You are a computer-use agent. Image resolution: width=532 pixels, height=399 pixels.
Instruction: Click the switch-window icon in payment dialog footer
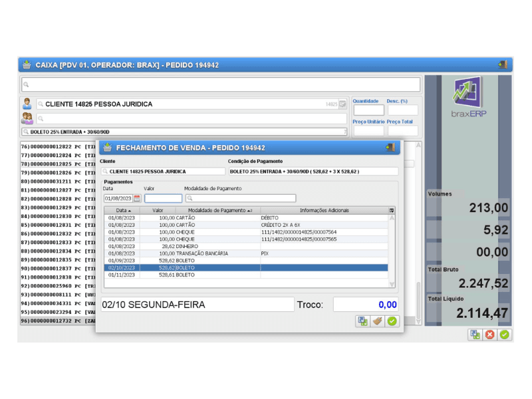click(362, 321)
